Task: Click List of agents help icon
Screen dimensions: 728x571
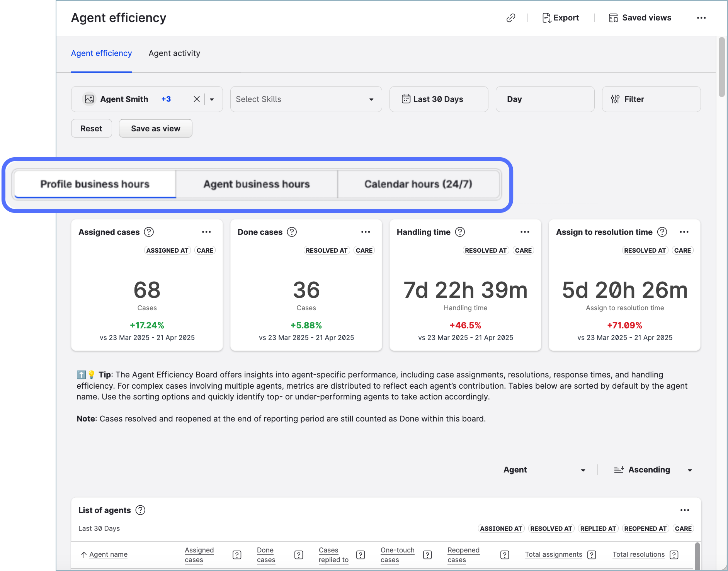Action: pos(141,510)
